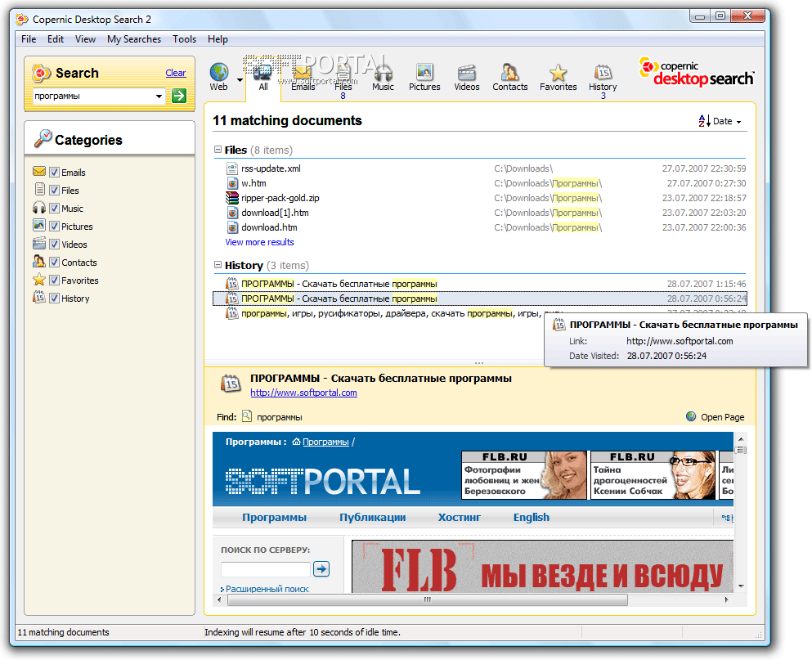Select the Music search category icon

pos(384,72)
